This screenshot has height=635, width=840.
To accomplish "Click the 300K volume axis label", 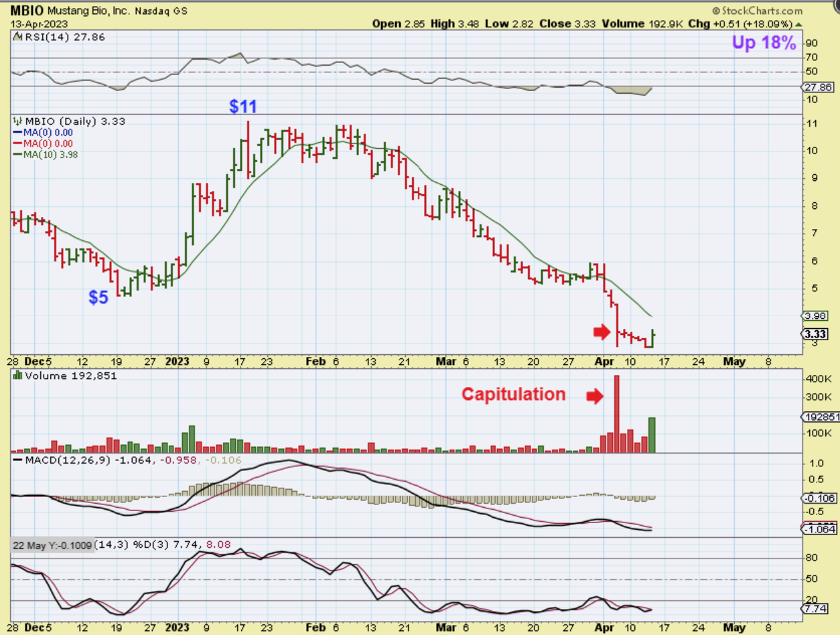I will tap(818, 397).
